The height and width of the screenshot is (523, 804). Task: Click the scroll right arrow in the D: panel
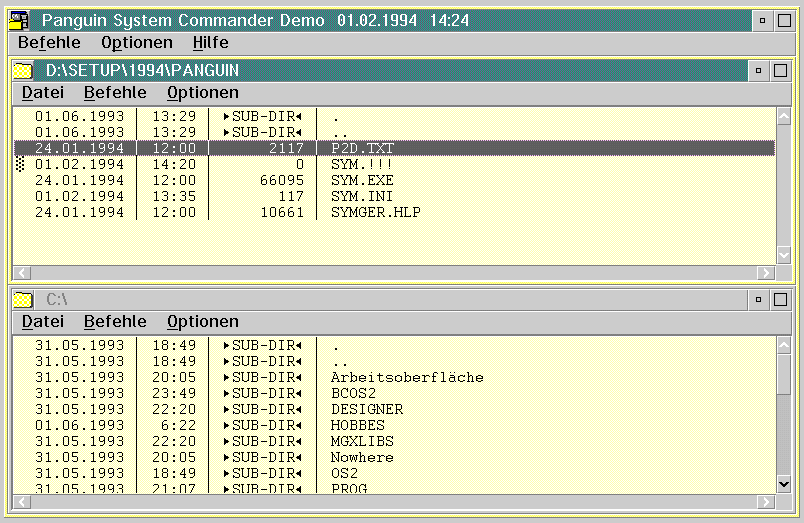(x=766, y=273)
